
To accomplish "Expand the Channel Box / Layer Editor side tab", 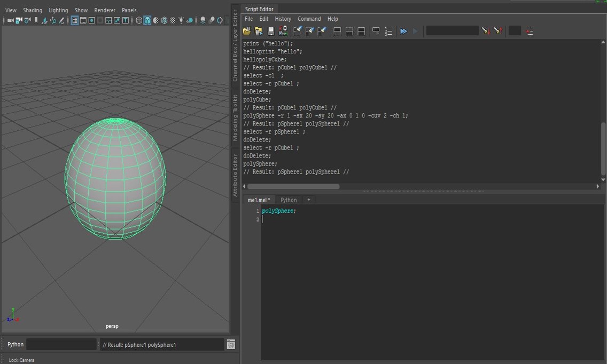I will tap(235, 45).
